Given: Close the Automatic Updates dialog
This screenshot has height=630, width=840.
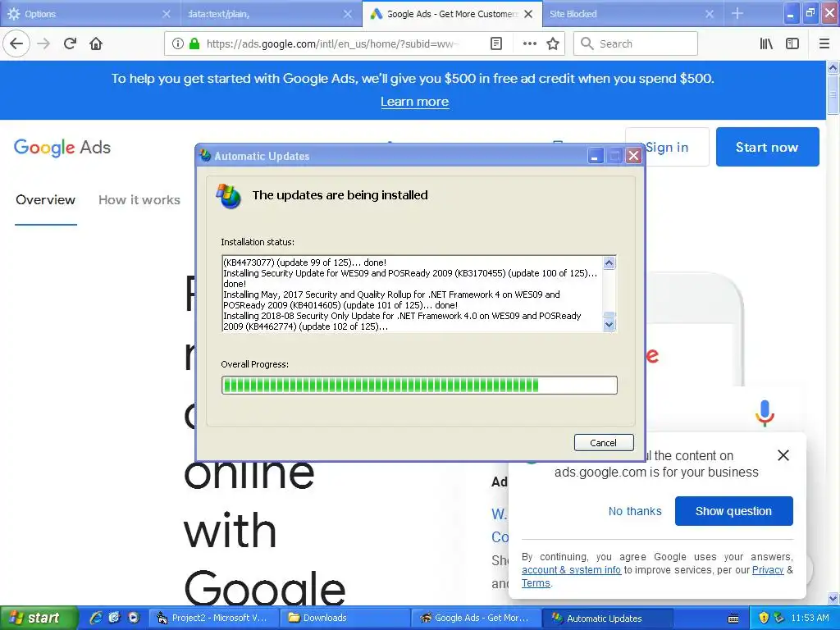Looking at the screenshot, I should [x=634, y=156].
